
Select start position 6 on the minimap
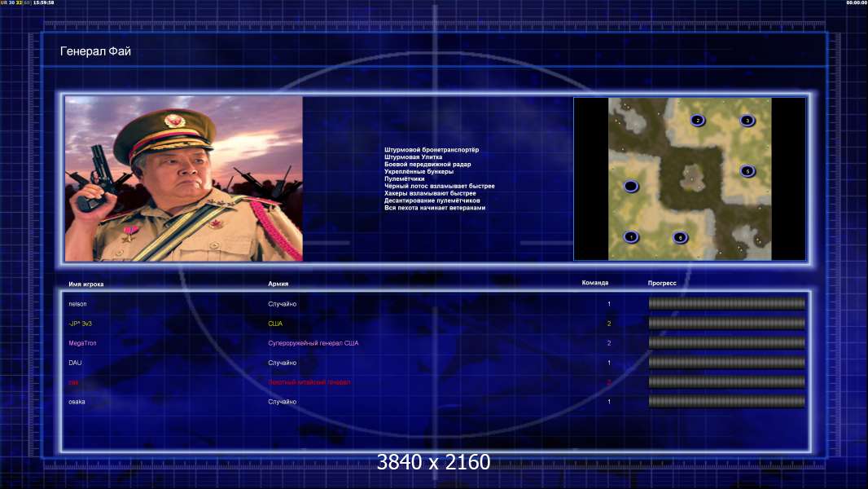pyautogui.click(x=681, y=238)
